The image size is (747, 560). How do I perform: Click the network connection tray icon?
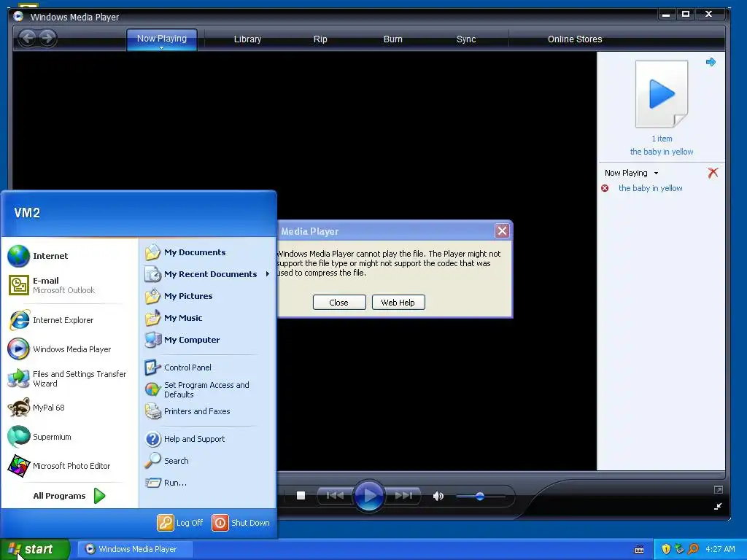[x=680, y=549]
